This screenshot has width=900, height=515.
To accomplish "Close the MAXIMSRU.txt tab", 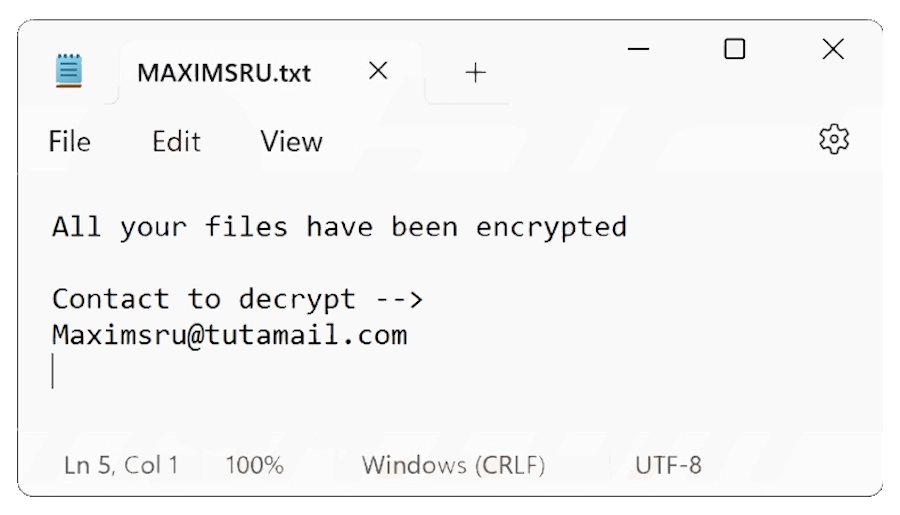I will [x=378, y=71].
